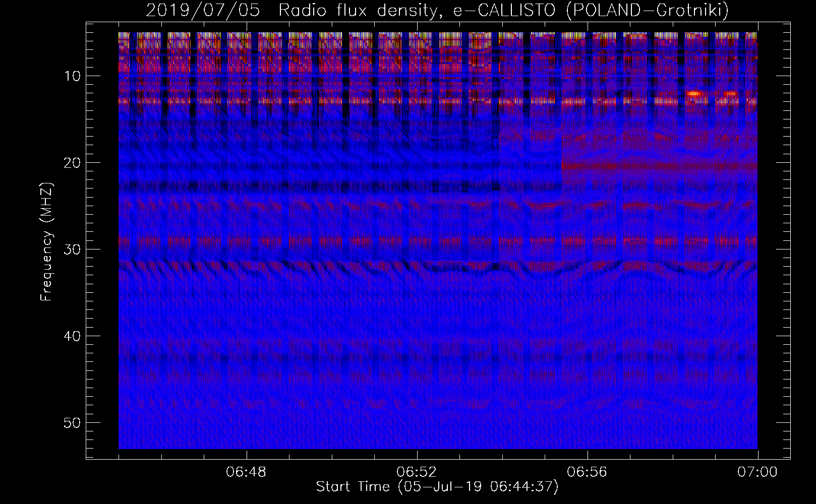
Task: Click the frequency tick label '50'
Action: pos(73,423)
